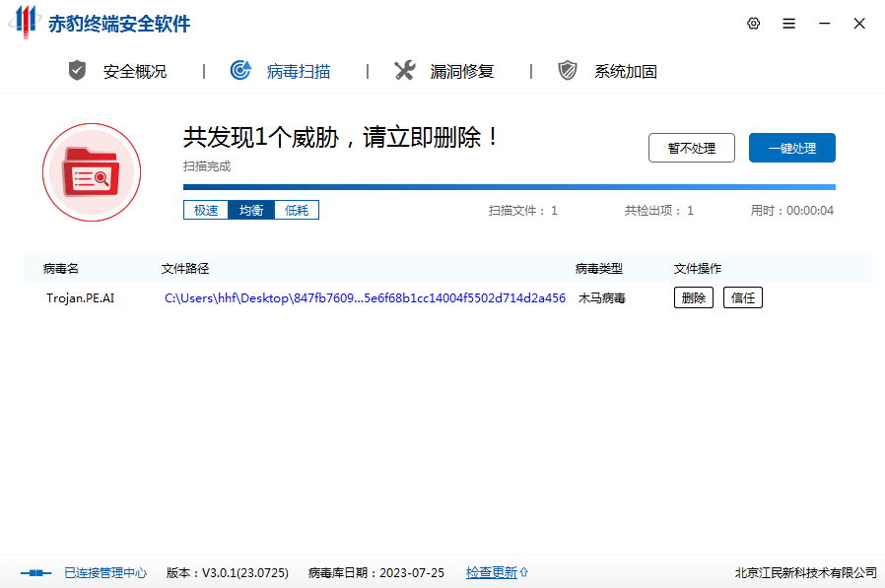Click the 共发现1个威胁 headline
Viewport: 885px width, 588px height.
341,137
